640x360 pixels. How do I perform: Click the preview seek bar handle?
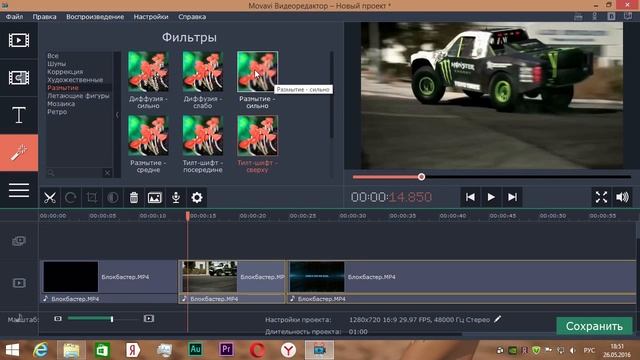pyautogui.click(x=421, y=177)
